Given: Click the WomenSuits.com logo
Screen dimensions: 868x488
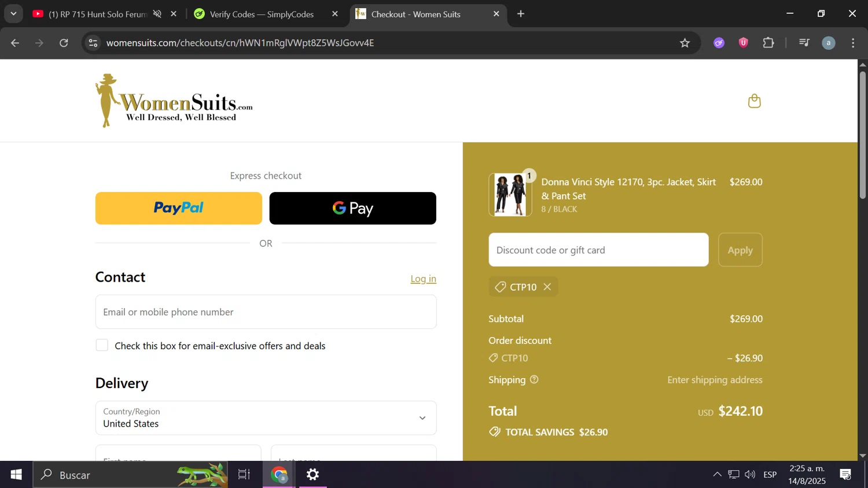Looking at the screenshot, I should [x=174, y=101].
